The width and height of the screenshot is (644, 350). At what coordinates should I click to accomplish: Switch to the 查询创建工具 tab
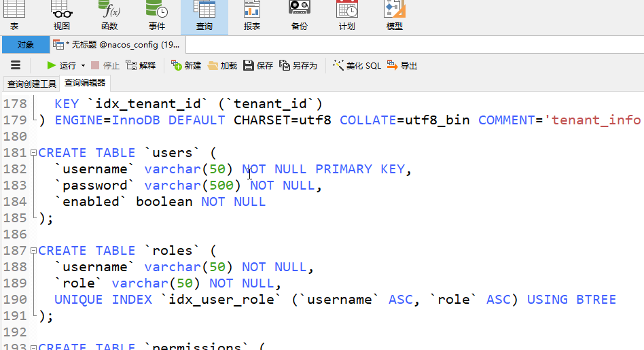tap(32, 84)
